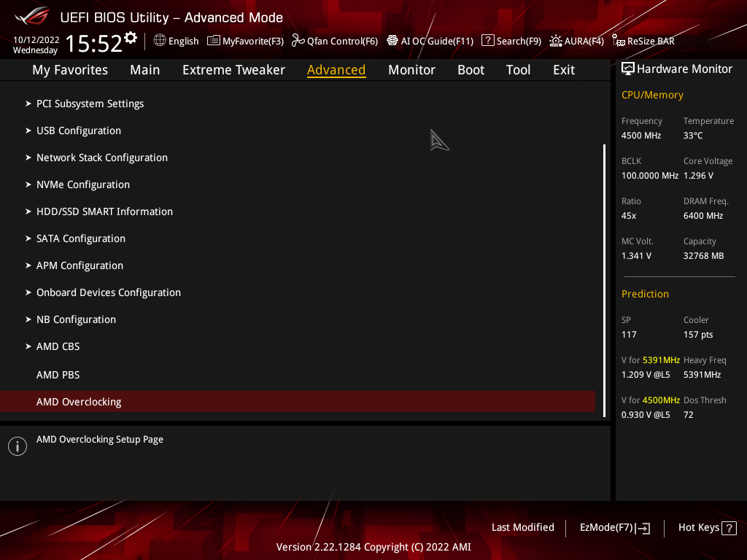Expand HDD/SSD SMART Information arrow
This screenshot has width=747, height=560.
click(28, 211)
